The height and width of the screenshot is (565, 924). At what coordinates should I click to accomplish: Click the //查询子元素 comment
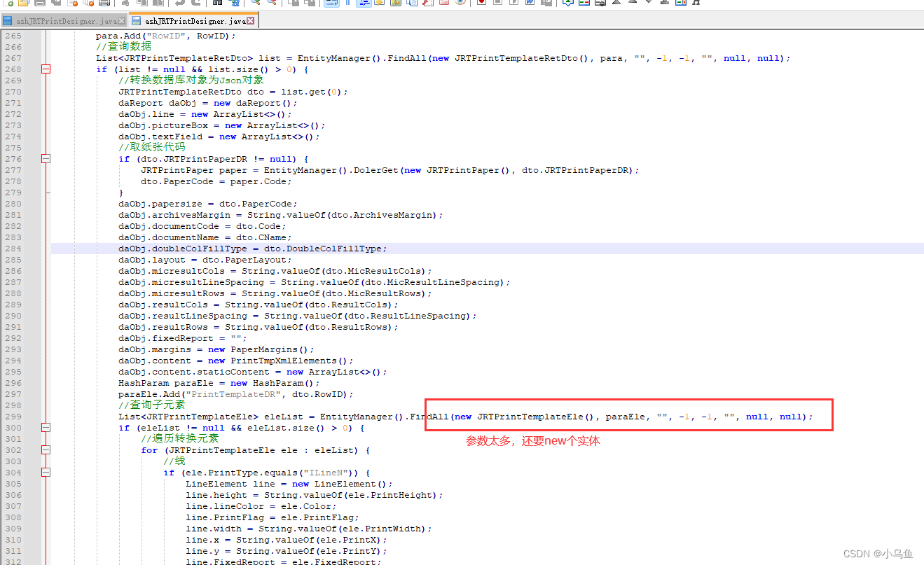[152, 405]
